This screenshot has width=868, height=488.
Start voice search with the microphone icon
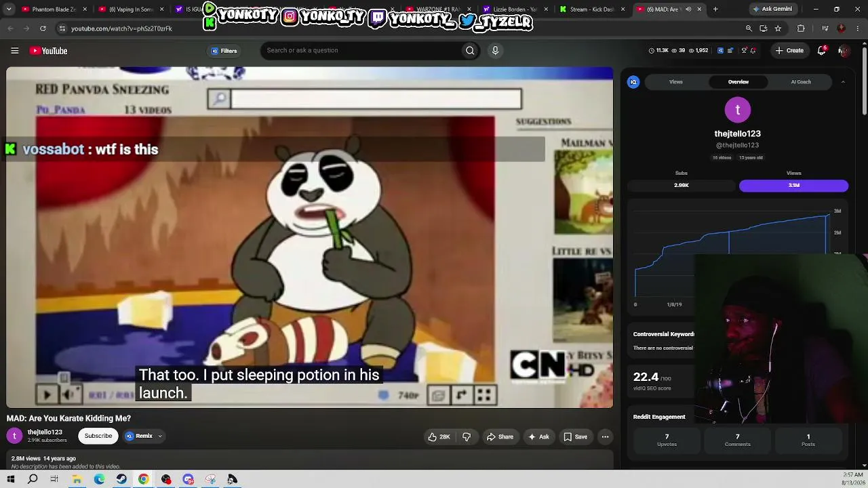[x=495, y=50]
